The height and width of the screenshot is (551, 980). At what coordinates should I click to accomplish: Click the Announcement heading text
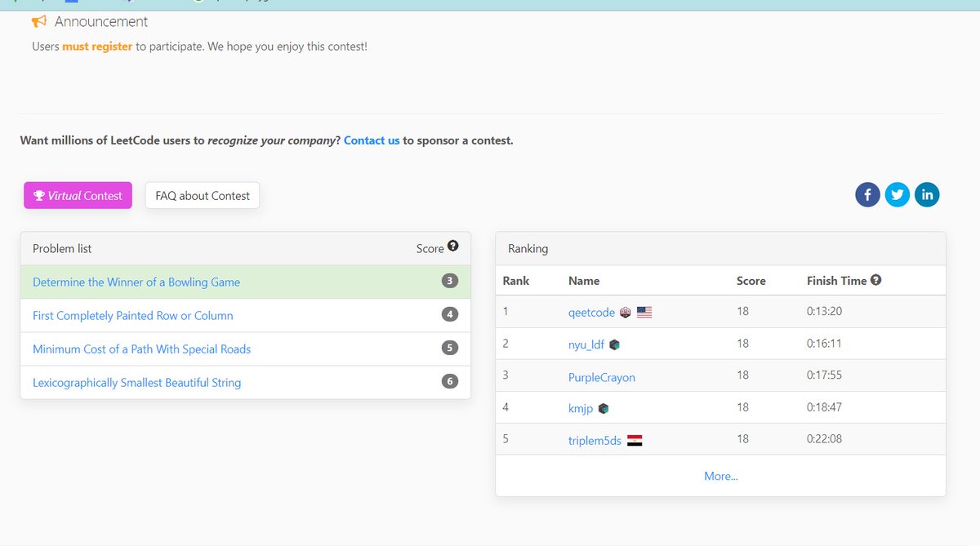pos(101,21)
